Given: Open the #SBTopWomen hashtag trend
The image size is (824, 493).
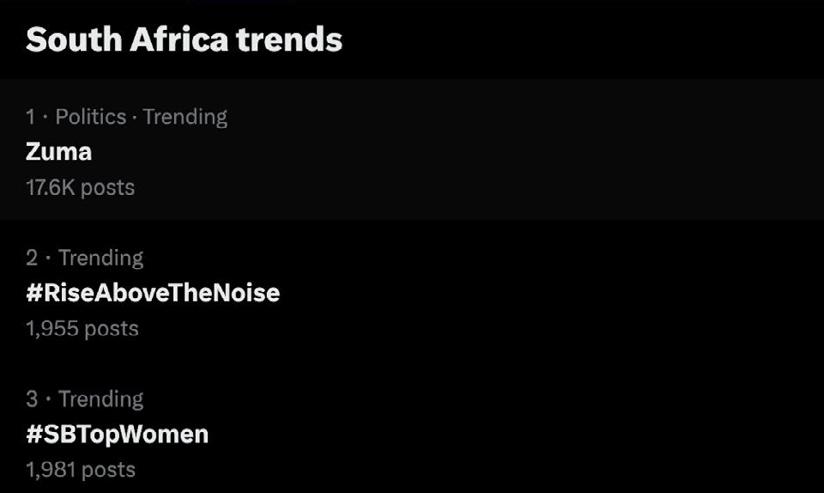Looking at the screenshot, I should 117,434.
